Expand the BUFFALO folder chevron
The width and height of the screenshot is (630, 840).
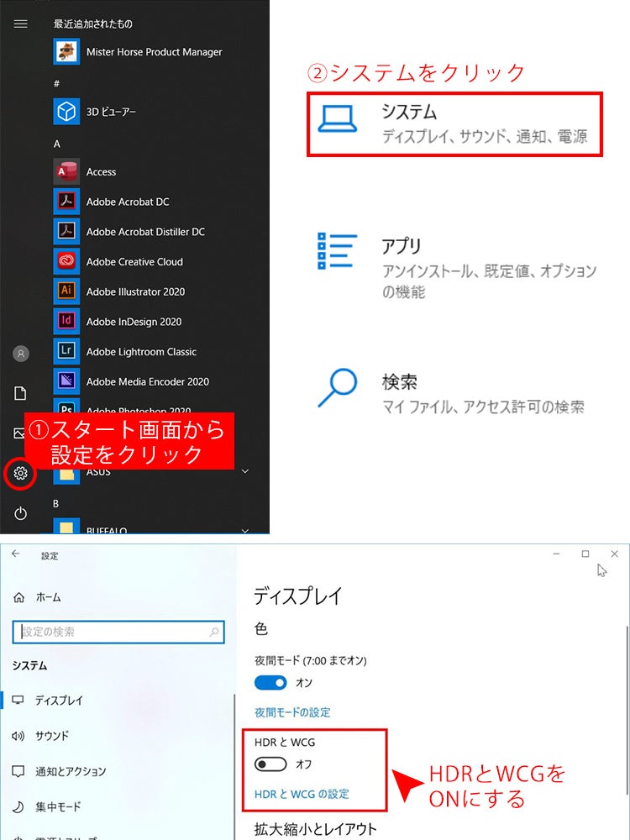(244, 530)
